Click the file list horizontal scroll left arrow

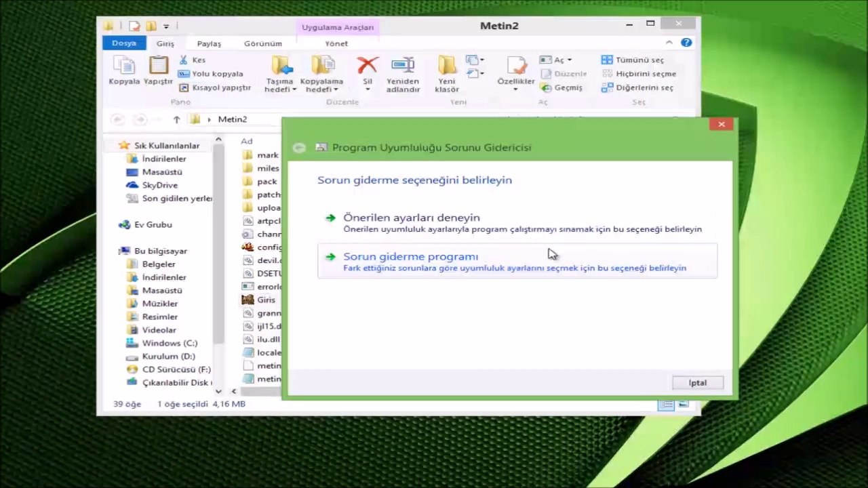(234, 391)
